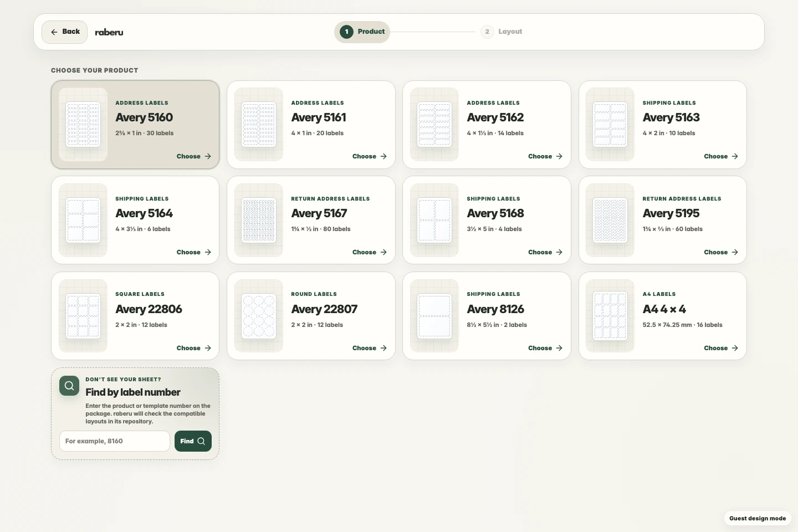This screenshot has height=532, width=798.
Task: Click the Avery 5160 sheet preview thumbnail
Action: tap(83, 125)
